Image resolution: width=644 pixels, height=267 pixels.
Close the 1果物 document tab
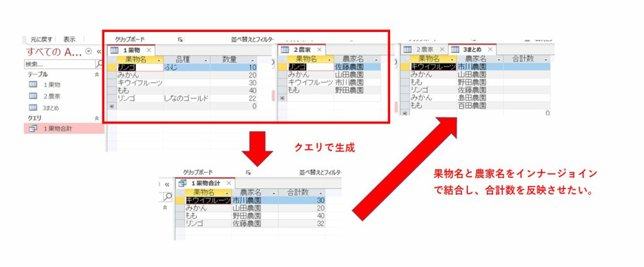[x=148, y=50]
